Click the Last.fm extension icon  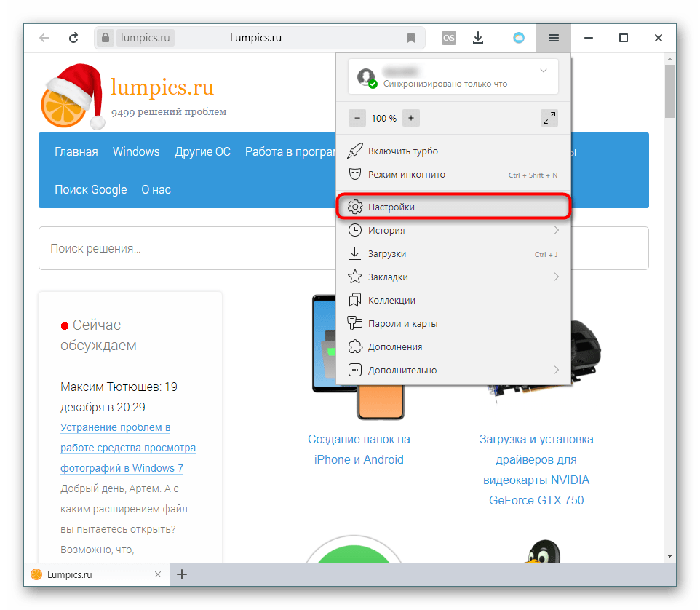click(449, 38)
